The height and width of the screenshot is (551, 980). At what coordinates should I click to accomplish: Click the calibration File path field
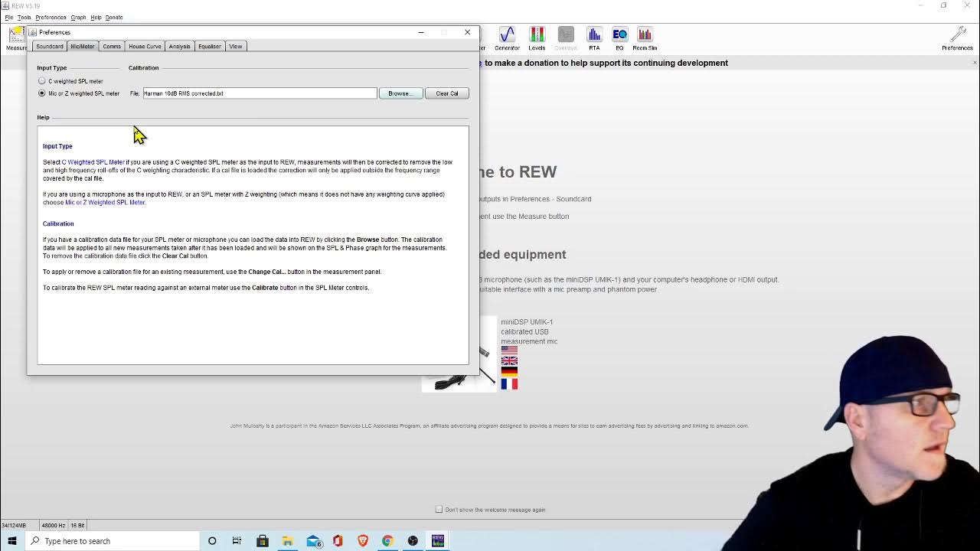(260, 93)
